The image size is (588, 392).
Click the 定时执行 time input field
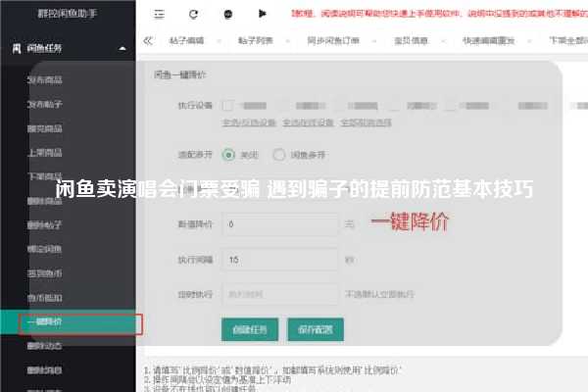coord(279,294)
